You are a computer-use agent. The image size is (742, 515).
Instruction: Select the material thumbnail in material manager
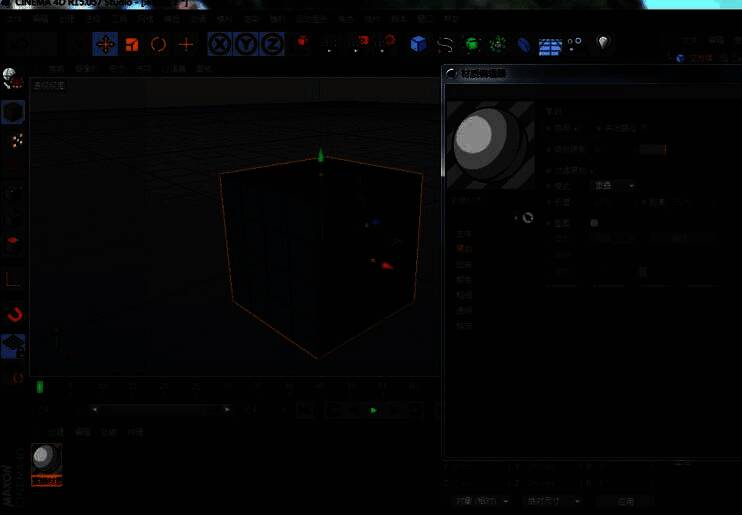[x=46, y=459]
